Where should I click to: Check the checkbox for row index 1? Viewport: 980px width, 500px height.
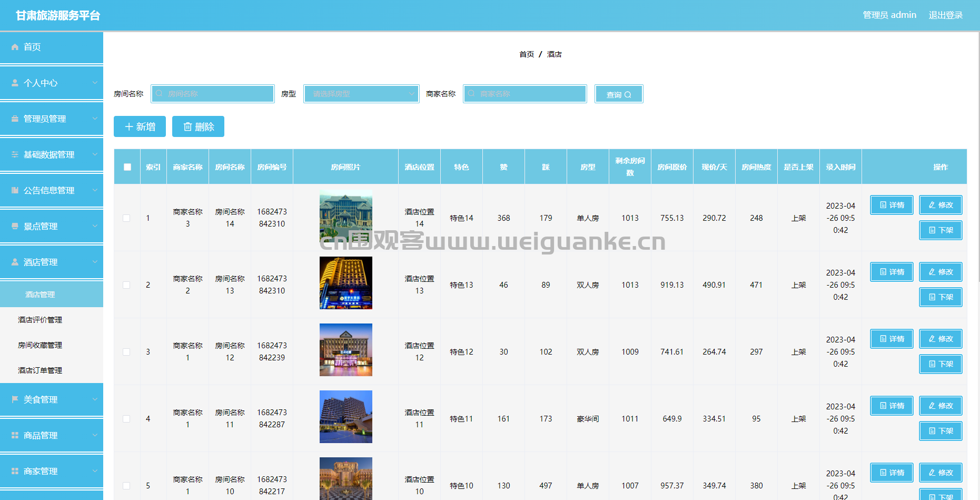pyautogui.click(x=126, y=218)
